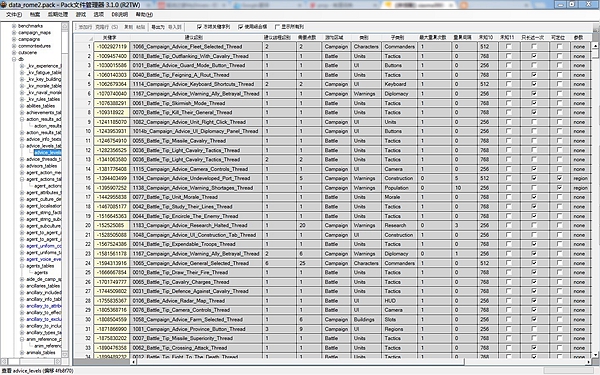The image size is (600, 375).
Task: Click the app icon in the title bar
Action: click(4, 5)
